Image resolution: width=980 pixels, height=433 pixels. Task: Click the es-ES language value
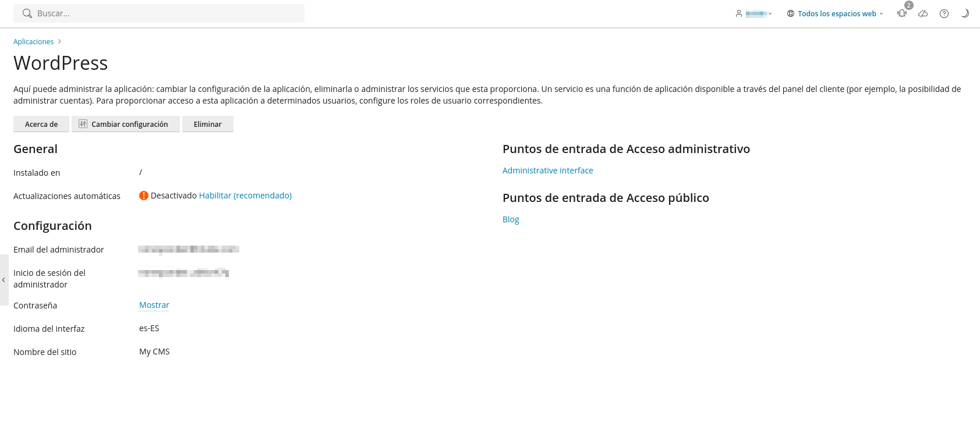pos(149,328)
